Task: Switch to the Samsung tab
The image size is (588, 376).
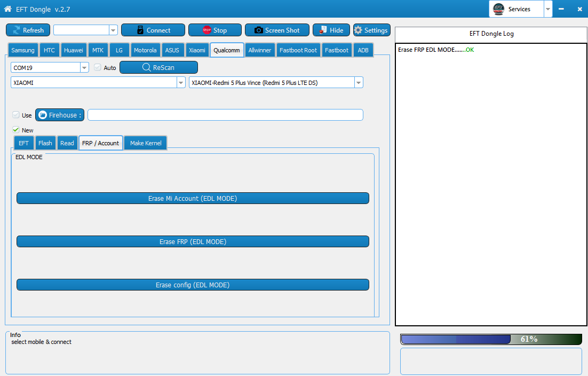Action: (x=23, y=50)
